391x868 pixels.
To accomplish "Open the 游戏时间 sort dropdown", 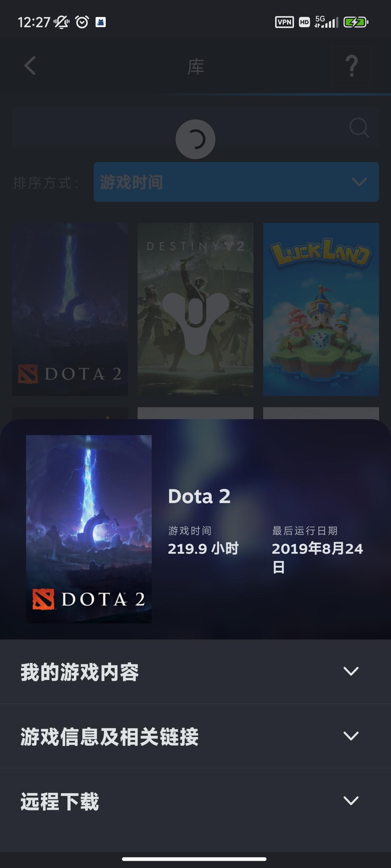I will 236,182.
